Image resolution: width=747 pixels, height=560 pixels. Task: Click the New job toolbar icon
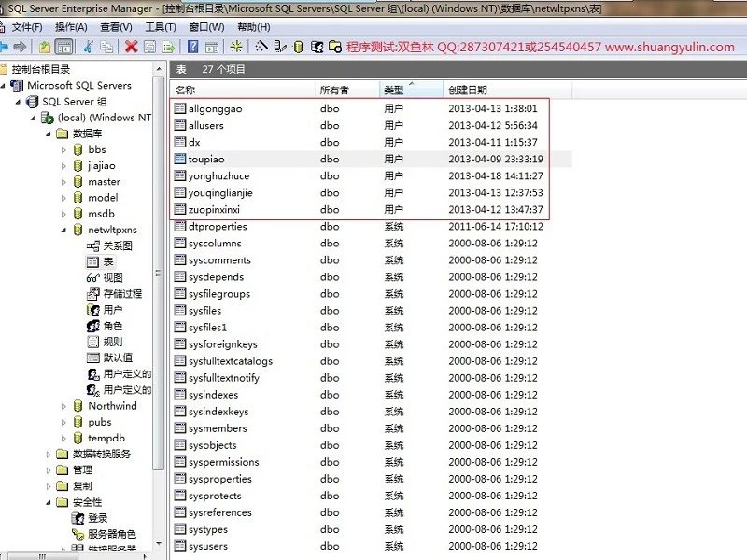[x=335, y=47]
